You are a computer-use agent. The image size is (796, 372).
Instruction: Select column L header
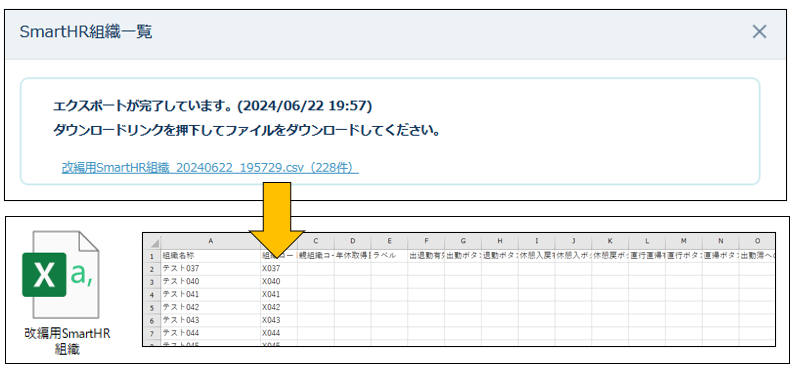coord(647,242)
